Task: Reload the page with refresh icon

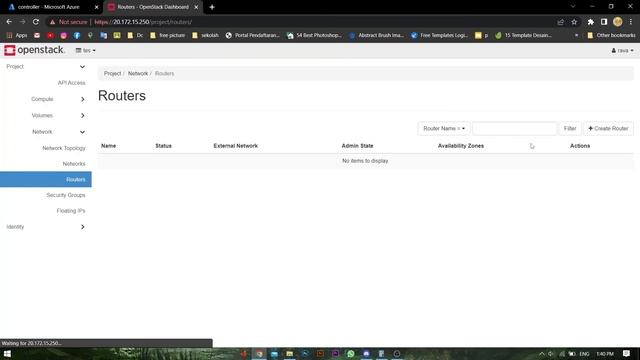Action: (x=36, y=22)
